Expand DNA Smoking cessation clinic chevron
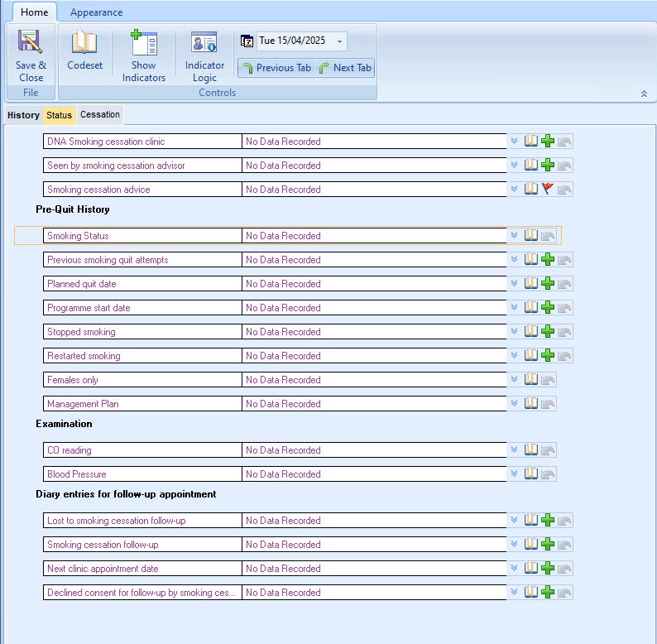 click(514, 141)
